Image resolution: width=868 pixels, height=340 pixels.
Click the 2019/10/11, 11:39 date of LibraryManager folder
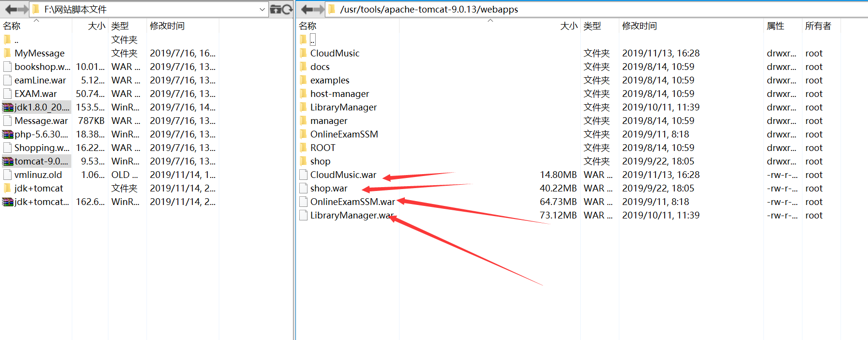tap(661, 107)
